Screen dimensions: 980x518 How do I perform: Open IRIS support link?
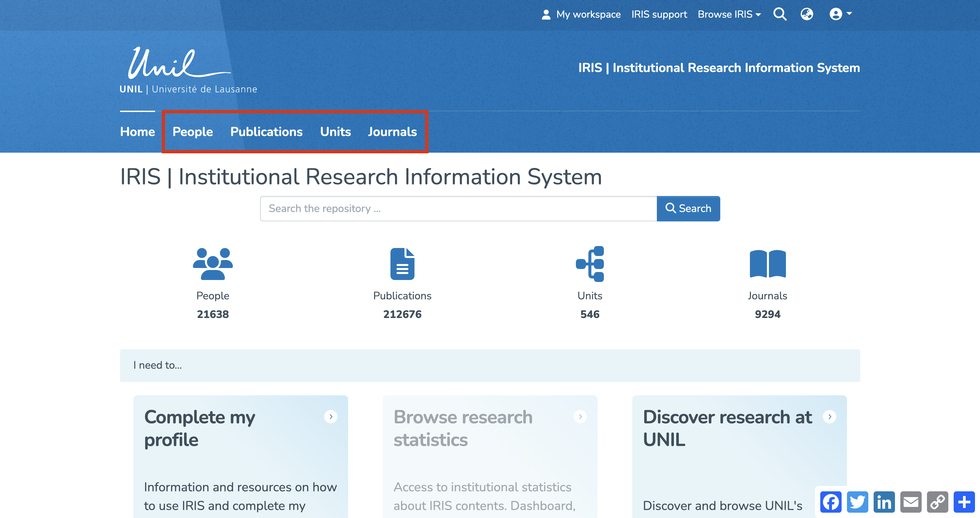pos(659,14)
